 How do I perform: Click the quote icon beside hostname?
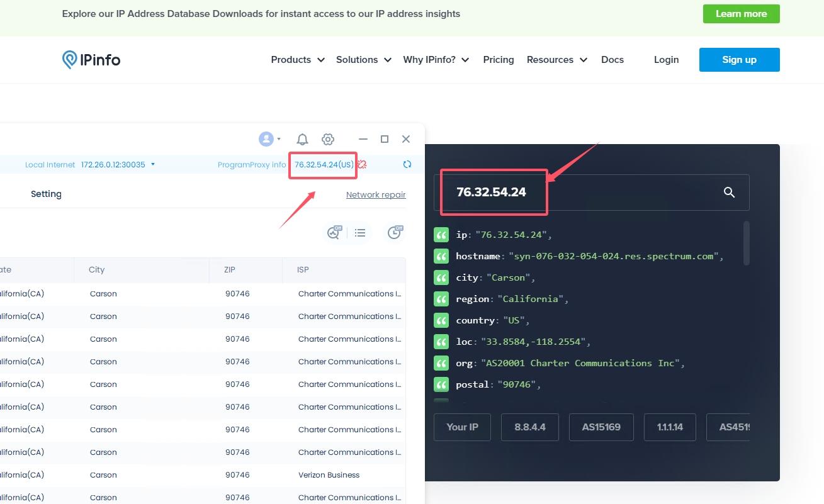(441, 256)
